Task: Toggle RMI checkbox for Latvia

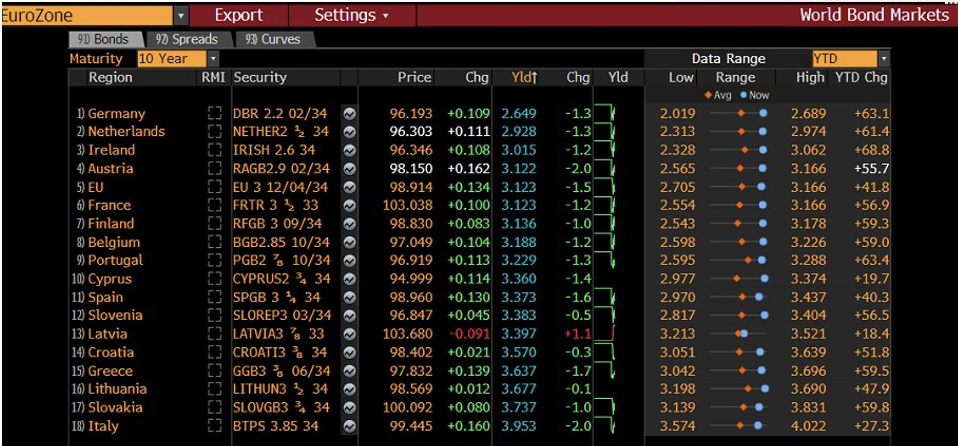Action: click(214, 334)
